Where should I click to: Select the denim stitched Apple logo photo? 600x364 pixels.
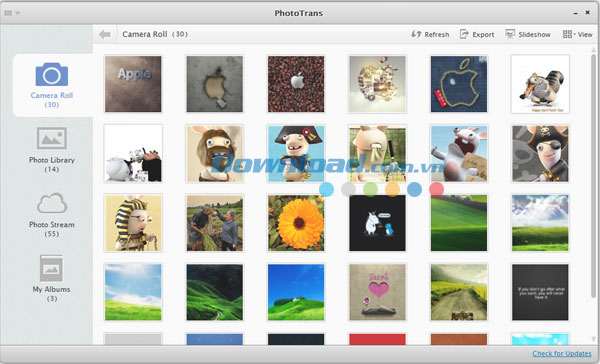(459, 84)
